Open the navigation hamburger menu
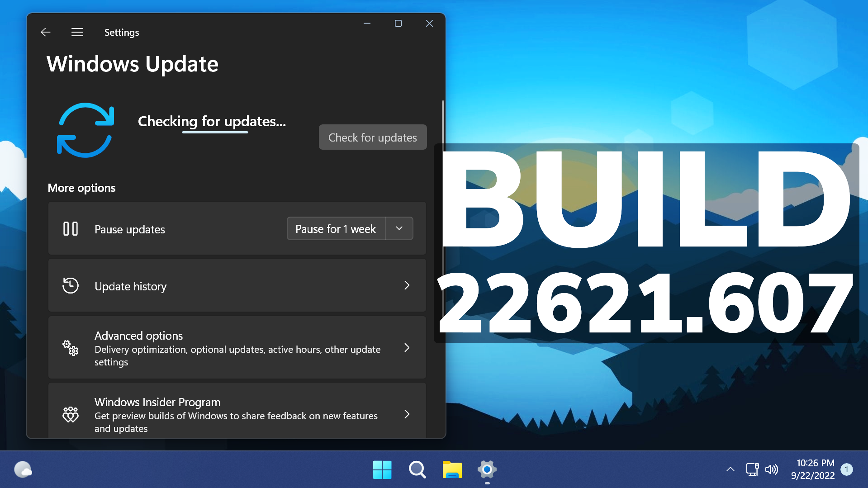 click(x=77, y=32)
